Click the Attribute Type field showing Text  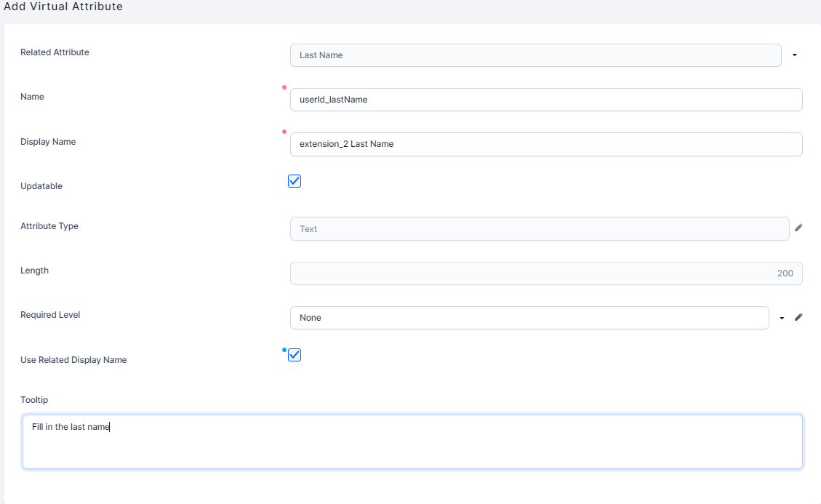539,228
